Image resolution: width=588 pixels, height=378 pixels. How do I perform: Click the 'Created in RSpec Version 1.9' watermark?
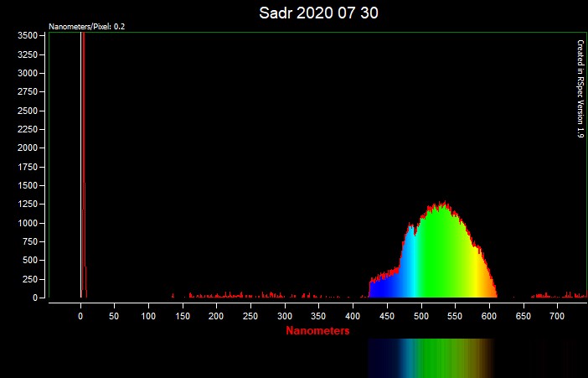click(x=580, y=88)
